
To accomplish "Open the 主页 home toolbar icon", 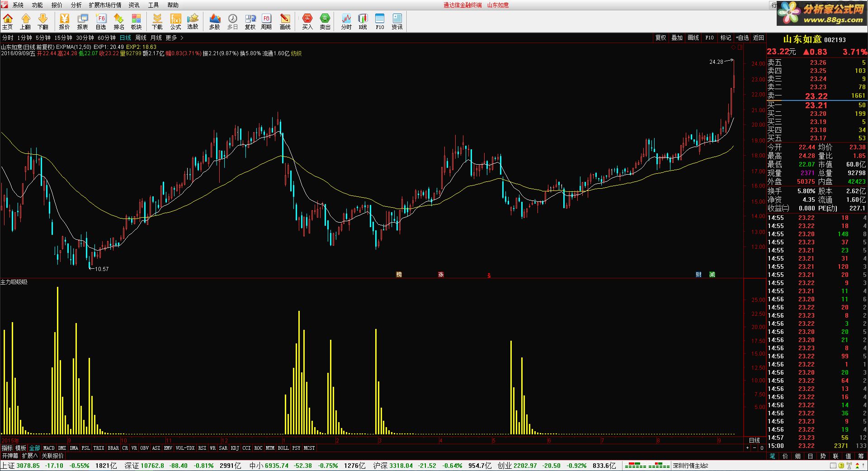I will click(x=8, y=21).
